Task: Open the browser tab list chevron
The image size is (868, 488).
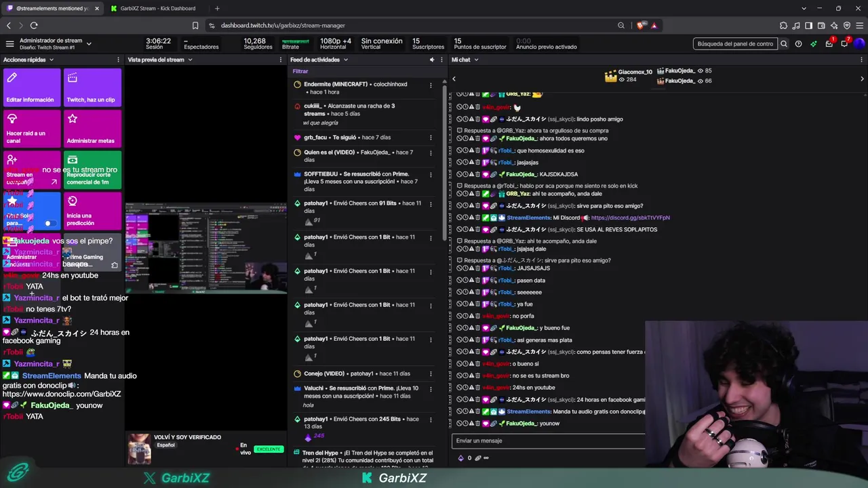Action: click(804, 8)
